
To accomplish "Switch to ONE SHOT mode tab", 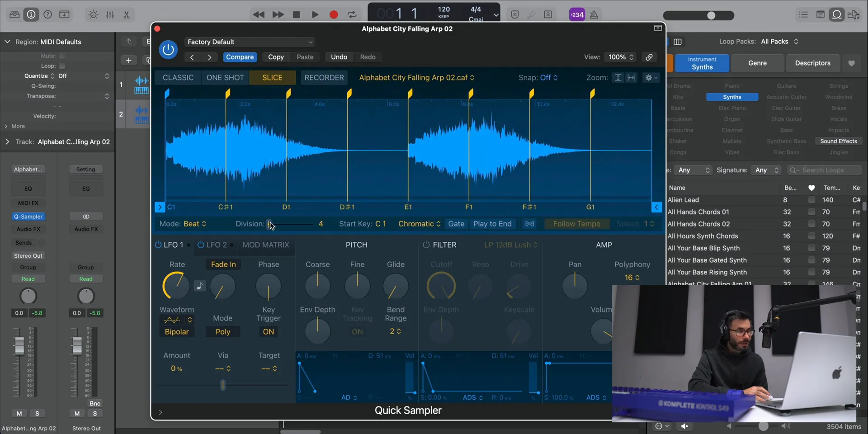I will point(225,77).
